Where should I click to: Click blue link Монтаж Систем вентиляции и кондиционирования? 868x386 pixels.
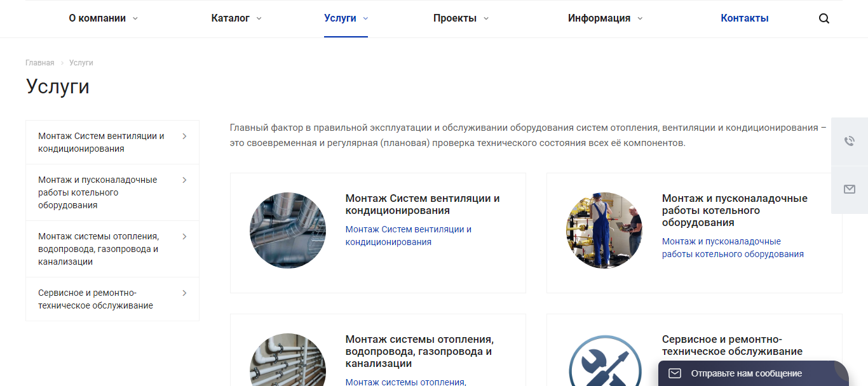[409, 236]
